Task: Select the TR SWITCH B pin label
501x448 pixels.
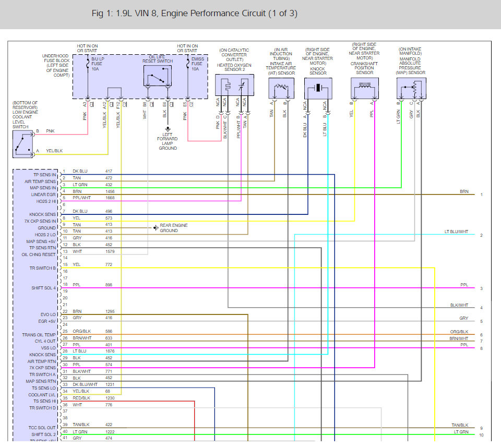Action: click(42, 268)
